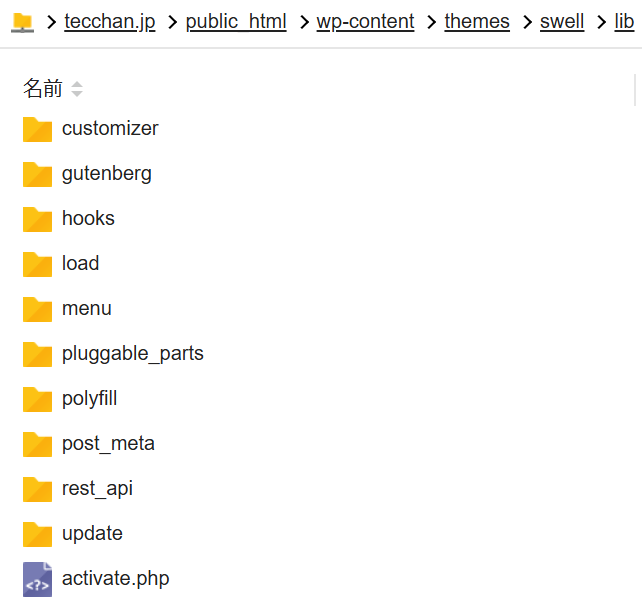The width and height of the screenshot is (642, 599).
Task: Open the customizer folder icon
Action: tap(37, 129)
